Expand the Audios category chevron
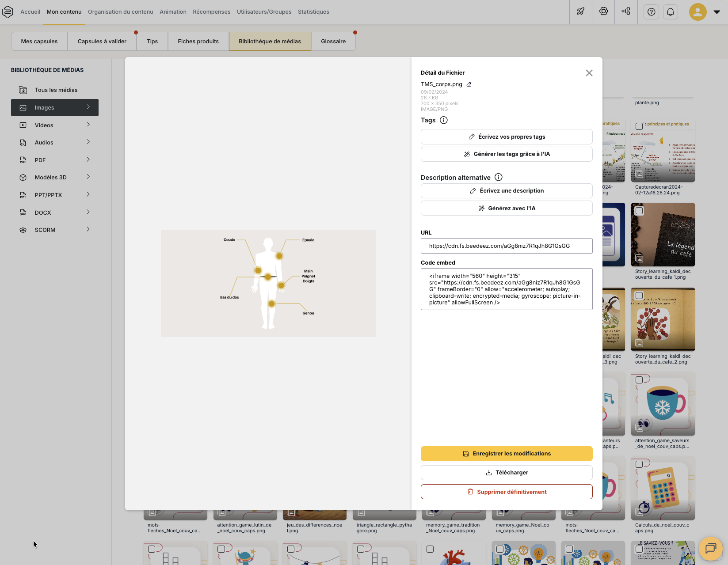Screen dimensions: 728x565 88,142
